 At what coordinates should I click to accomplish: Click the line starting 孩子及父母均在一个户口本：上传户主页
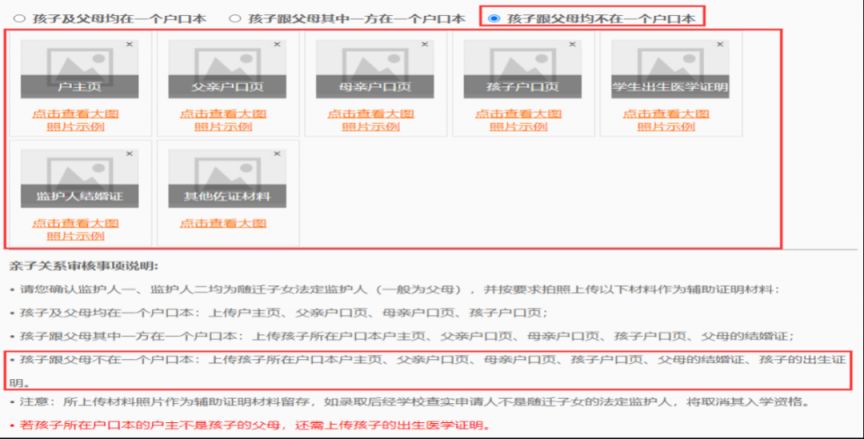[x=279, y=313]
